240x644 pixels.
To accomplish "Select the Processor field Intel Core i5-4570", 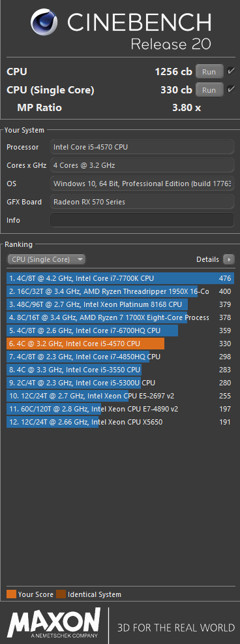I will click(142, 147).
